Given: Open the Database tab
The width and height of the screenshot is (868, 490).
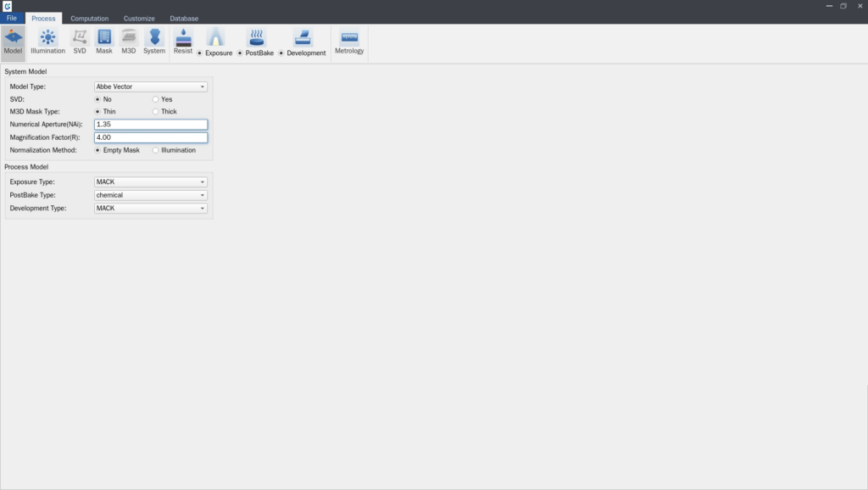Looking at the screenshot, I should point(184,19).
